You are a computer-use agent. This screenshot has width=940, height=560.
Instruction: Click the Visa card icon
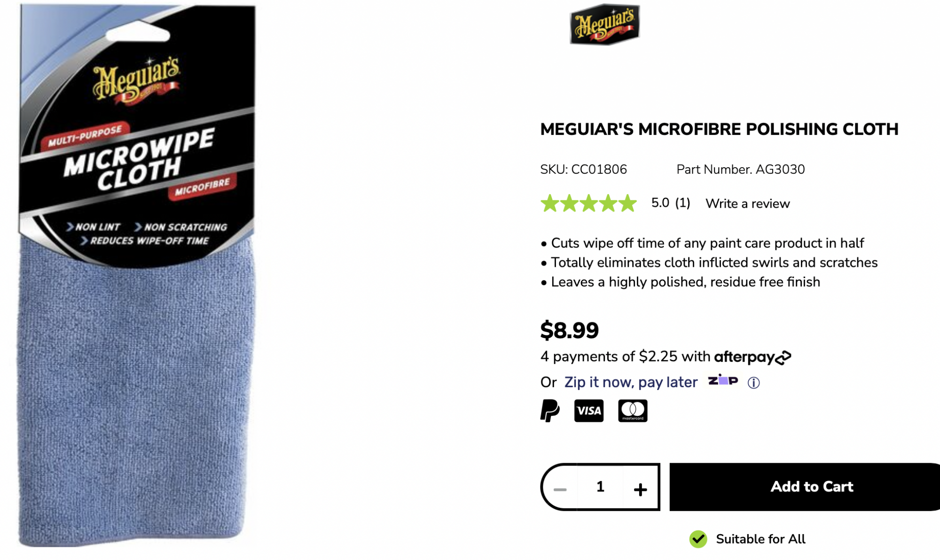coord(589,411)
